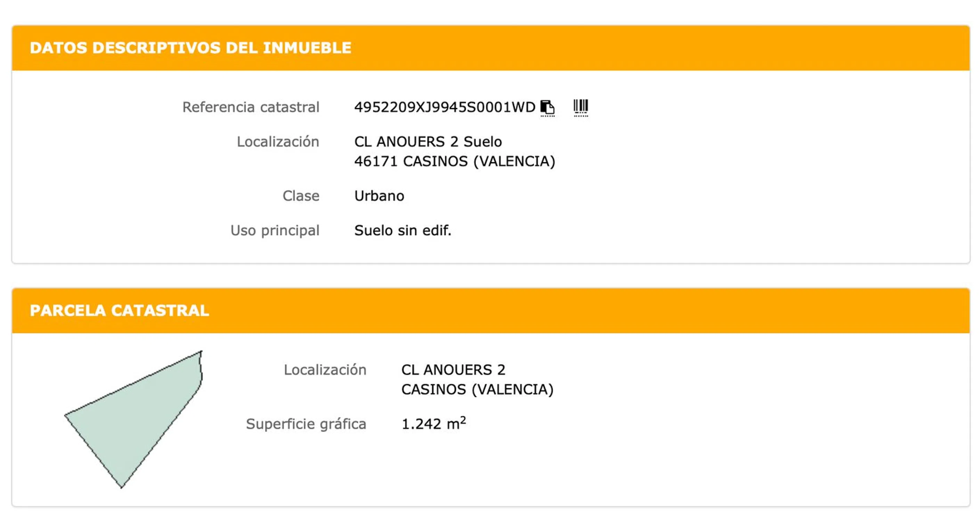Select the surface value '1.242 m²'
Screen dimensions: 980x521
433,424
